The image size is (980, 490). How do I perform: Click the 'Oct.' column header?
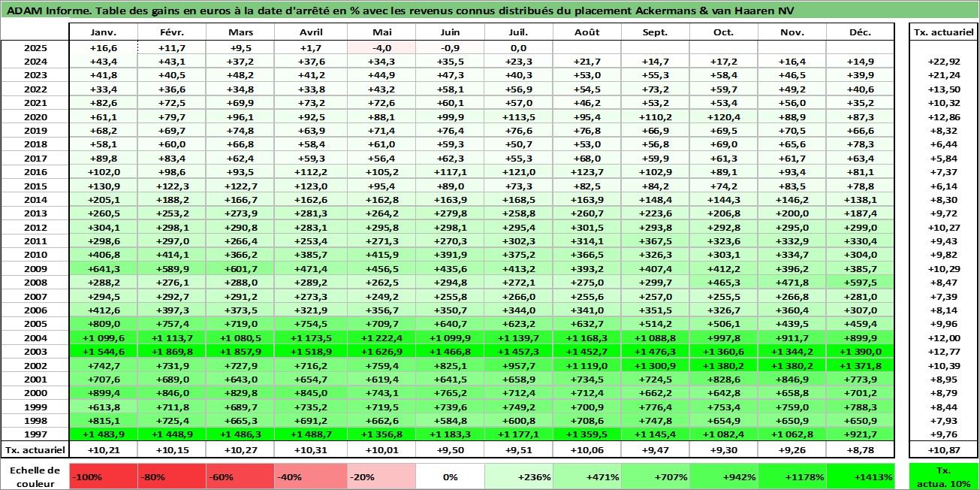click(724, 32)
